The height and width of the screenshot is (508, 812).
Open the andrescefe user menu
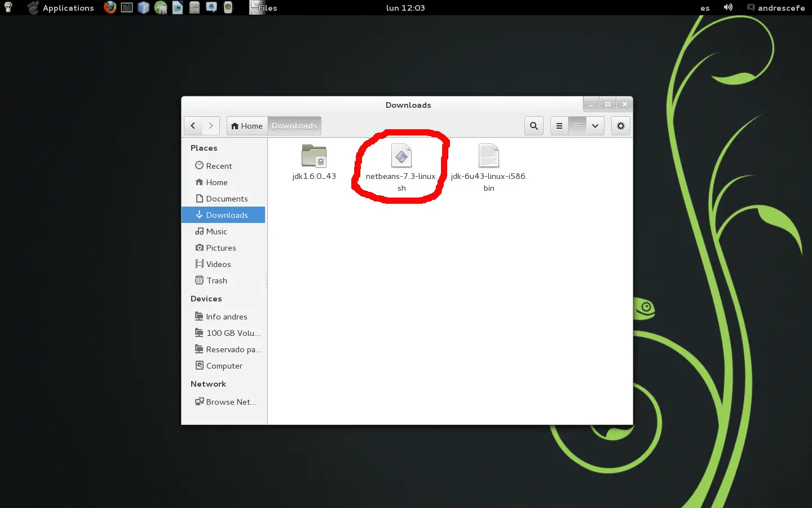click(x=776, y=8)
